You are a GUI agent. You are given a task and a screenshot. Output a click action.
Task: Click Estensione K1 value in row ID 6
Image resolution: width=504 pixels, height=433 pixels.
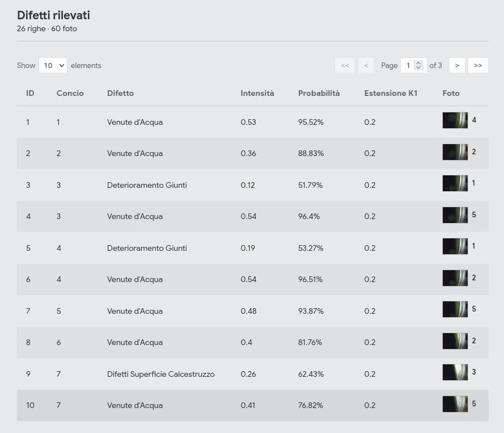pos(370,280)
